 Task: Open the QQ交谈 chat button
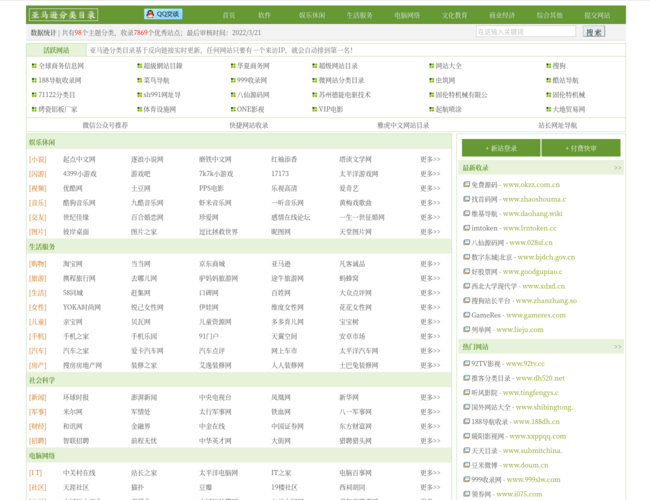coord(164,15)
